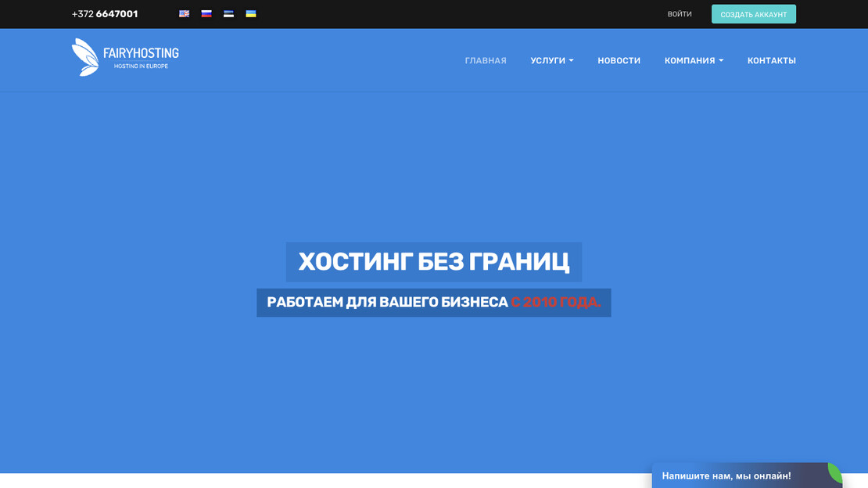Click the FAIRYHOSTING logo text
The height and width of the screenshot is (488, 868).
(141, 53)
